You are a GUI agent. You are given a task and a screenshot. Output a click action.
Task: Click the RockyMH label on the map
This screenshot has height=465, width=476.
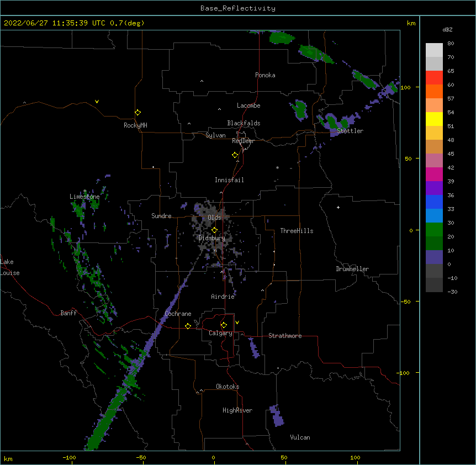click(x=135, y=125)
